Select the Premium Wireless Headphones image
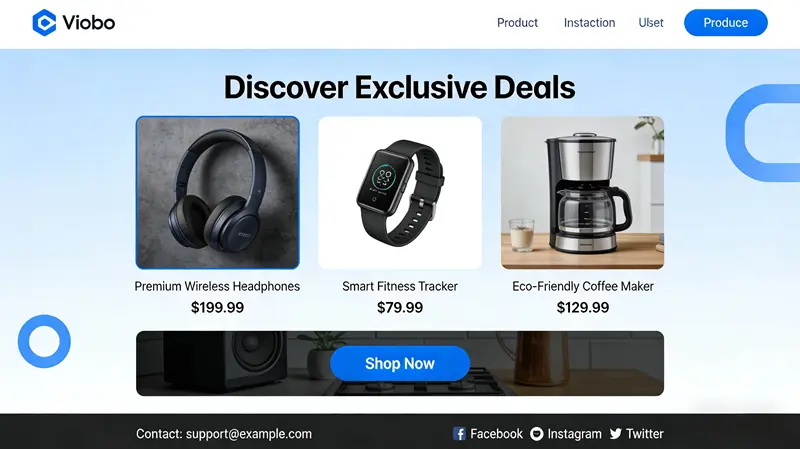 (x=217, y=192)
